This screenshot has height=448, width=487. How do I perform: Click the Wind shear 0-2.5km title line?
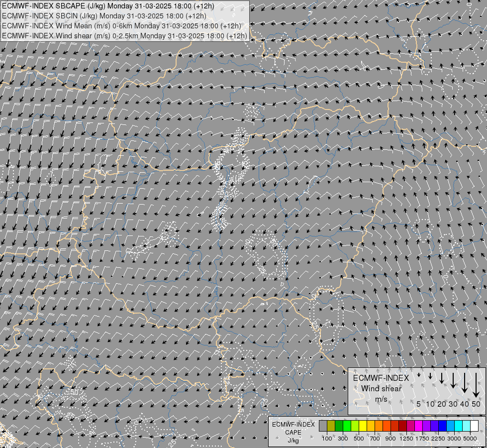click(124, 36)
